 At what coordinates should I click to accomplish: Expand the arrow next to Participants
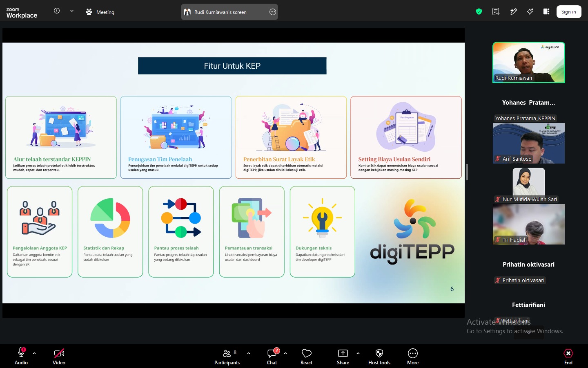[249, 353]
